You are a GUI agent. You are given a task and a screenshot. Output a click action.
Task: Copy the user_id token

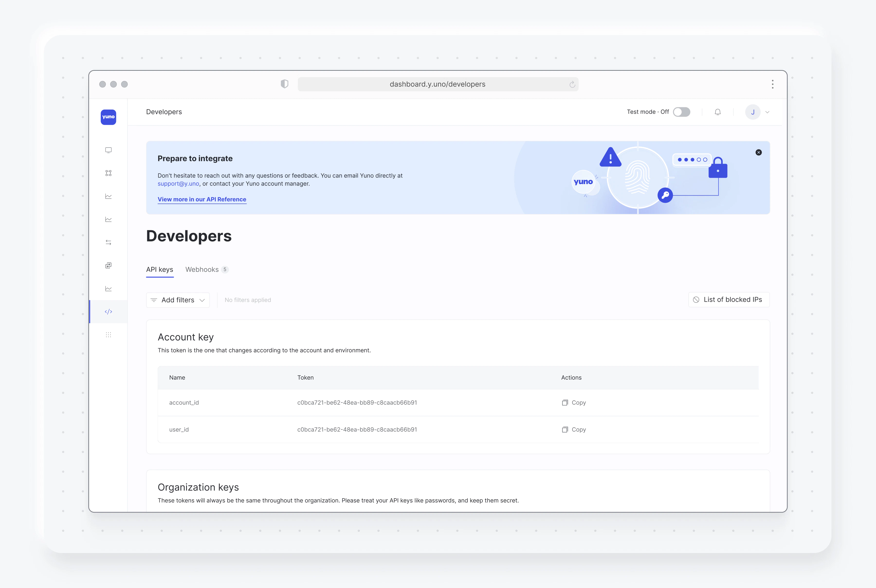574,429
